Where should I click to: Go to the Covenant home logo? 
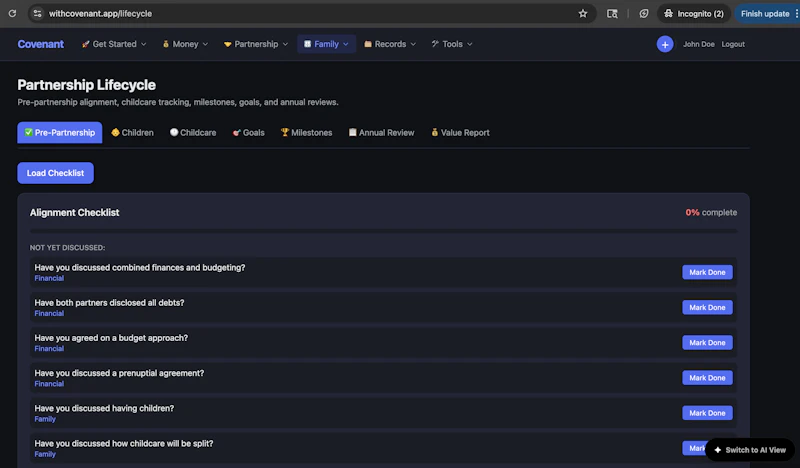pos(40,44)
